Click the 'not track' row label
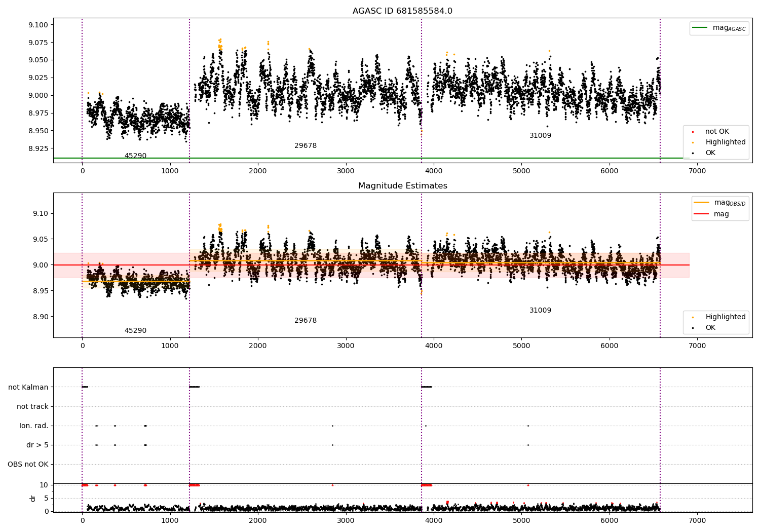This screenshot has height=532, width=760. [x=32, y=407]
